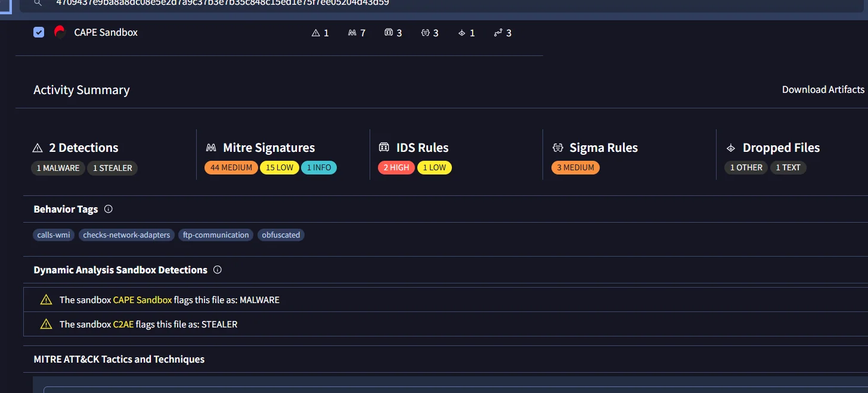Click the Sigma rules icon showing 3
This screenshot has height=393, width=868.
(x=425, y=33)
